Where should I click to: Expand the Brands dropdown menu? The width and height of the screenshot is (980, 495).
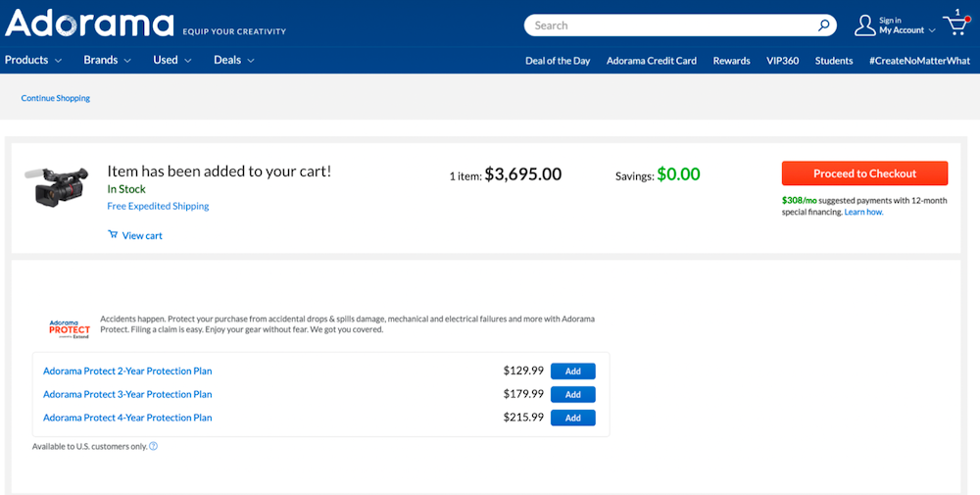coord(107,60)
